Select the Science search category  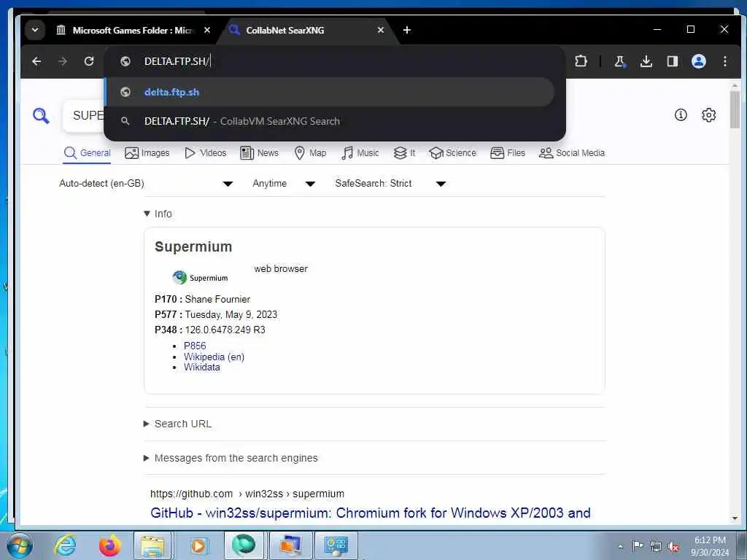[452, 153]
